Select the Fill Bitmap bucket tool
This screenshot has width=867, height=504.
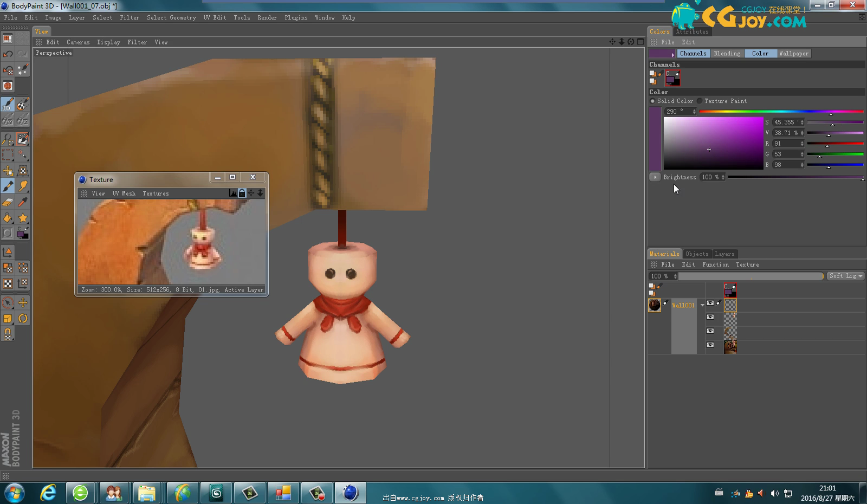coord(8,218)
